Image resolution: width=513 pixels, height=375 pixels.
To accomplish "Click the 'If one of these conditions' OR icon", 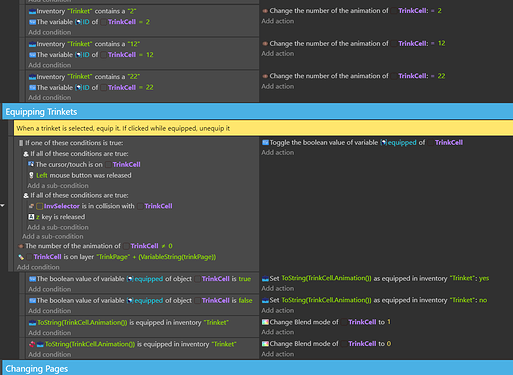I will [x=21, y=143].
